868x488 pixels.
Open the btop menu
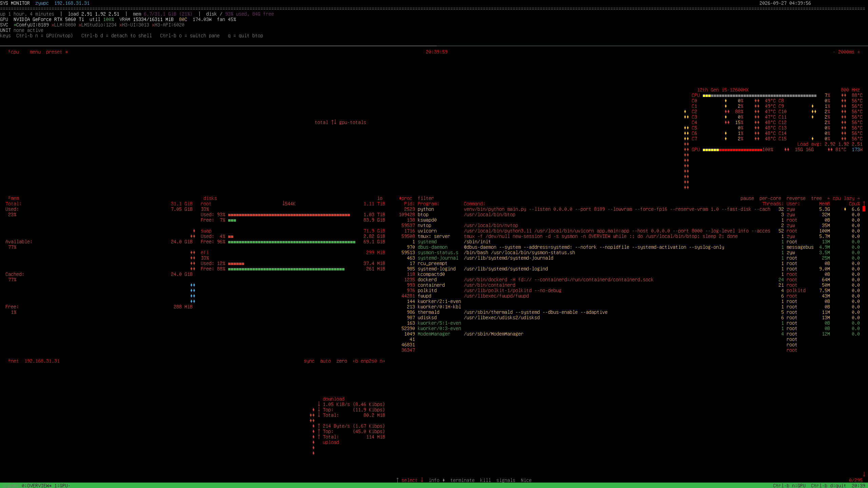coord(35,52)
